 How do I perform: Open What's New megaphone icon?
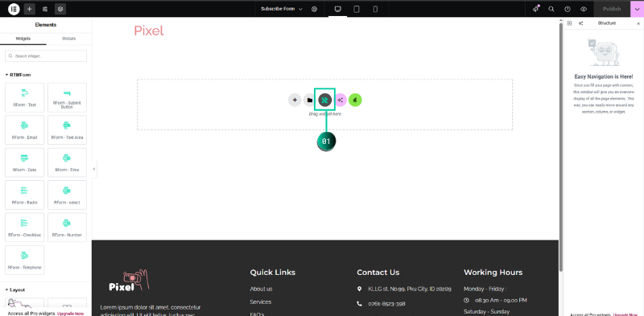[535, 9]
